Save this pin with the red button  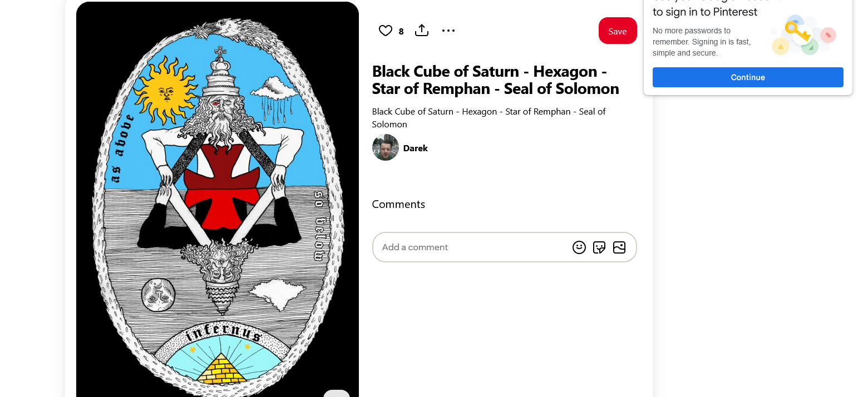(x=618, y=31)
